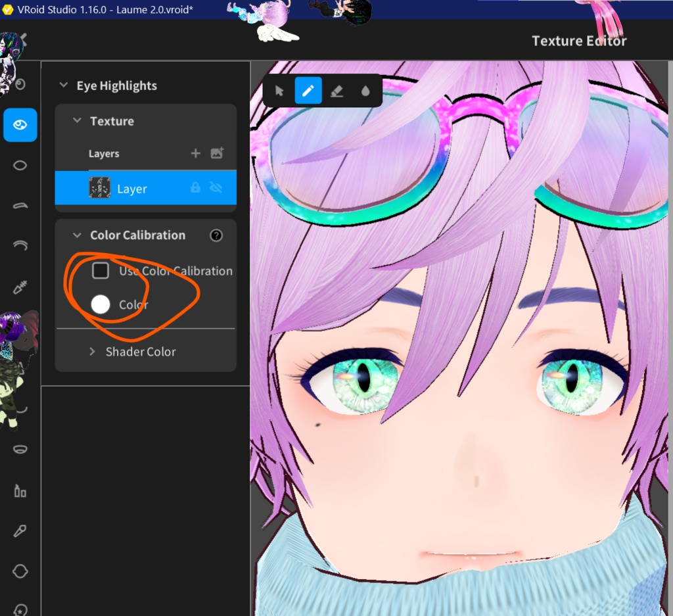Expand the Shader Color section
The width and height of the screenshot is (673, 616).
(x=93, y=351)
